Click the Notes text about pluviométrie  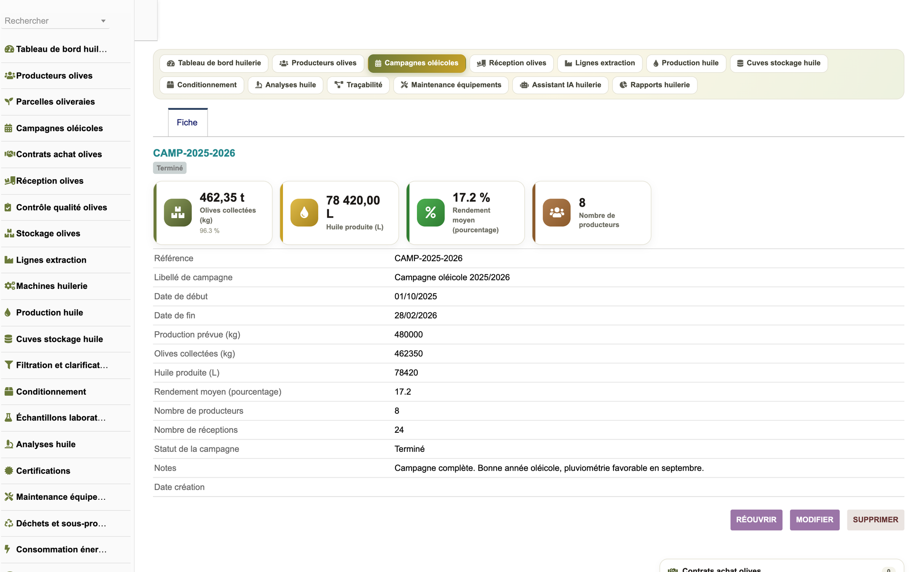click(x=549, y=468)
